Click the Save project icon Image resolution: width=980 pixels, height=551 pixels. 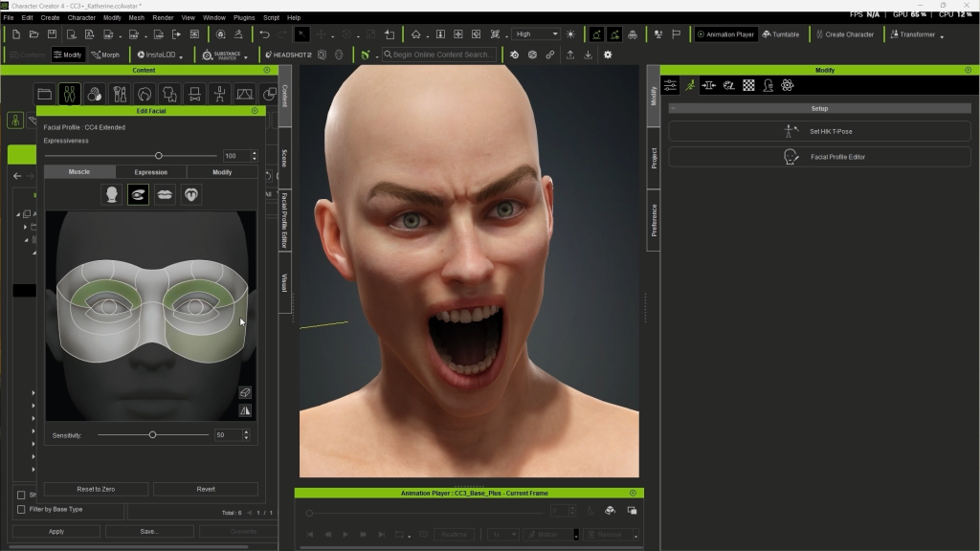tap(53, 34)
